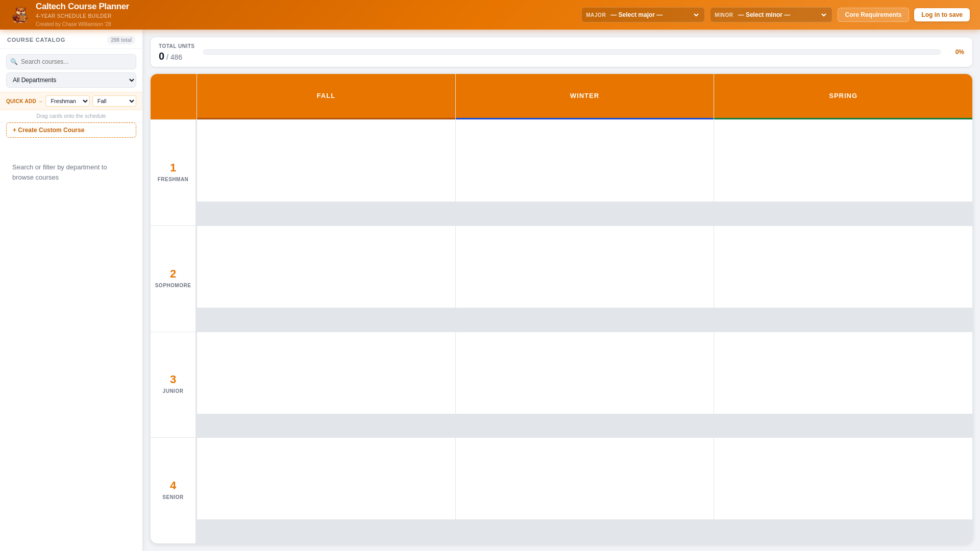Click the Junior year row label
The width and height of the screenshot is (980, 551).
point(173,385)
